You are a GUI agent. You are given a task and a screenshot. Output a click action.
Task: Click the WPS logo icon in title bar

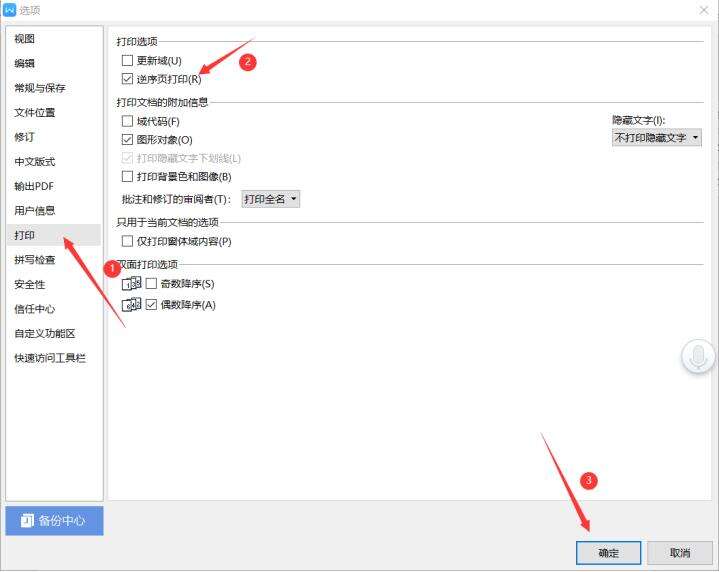coord(9,10)
